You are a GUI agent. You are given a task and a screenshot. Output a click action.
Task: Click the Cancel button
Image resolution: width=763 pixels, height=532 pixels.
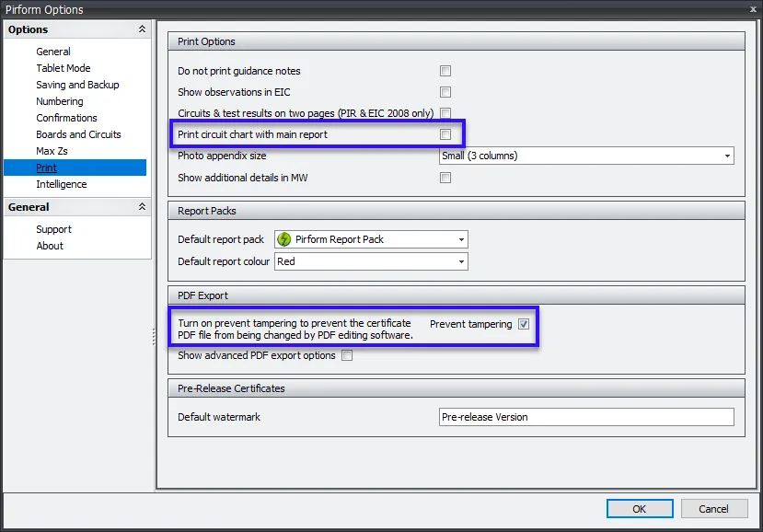pos(714,508)
